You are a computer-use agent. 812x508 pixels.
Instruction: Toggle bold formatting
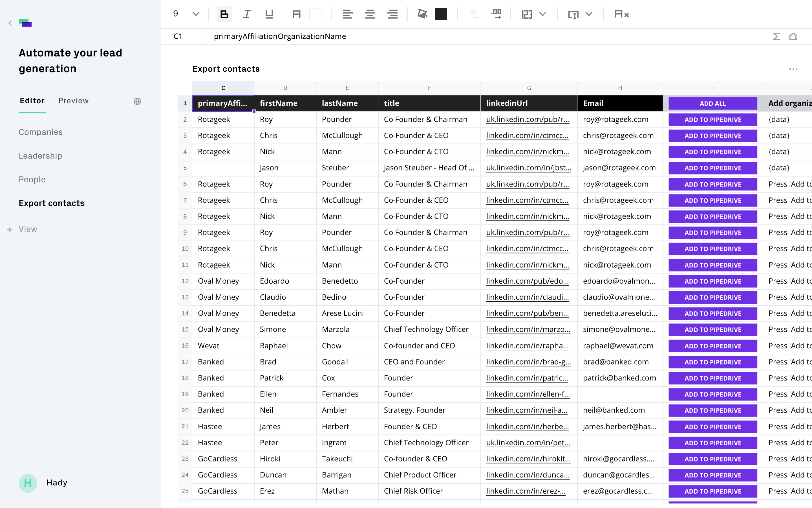(224, 14)
